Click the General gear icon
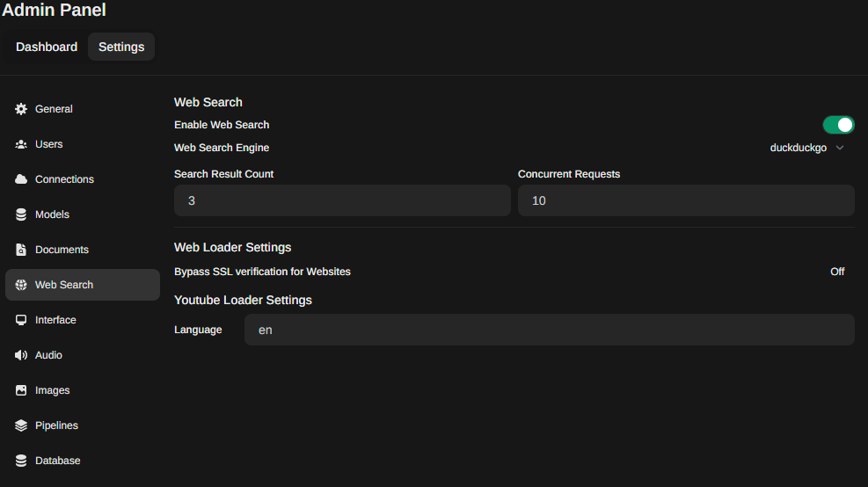 coord(21,109)
